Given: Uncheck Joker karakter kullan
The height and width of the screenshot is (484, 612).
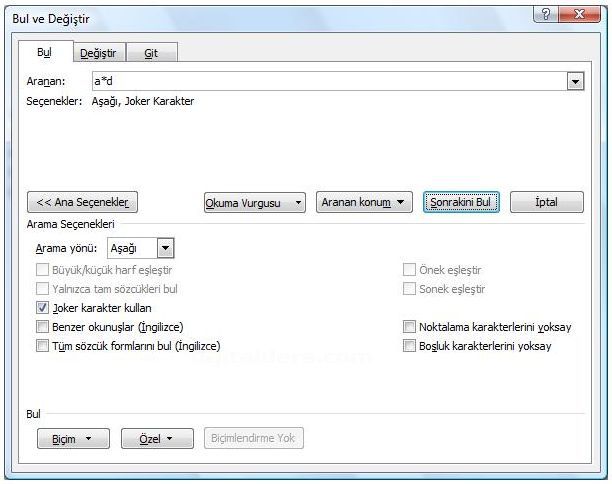Looking at the screenshot, I should pyautogui.click(x=42, y=308).
